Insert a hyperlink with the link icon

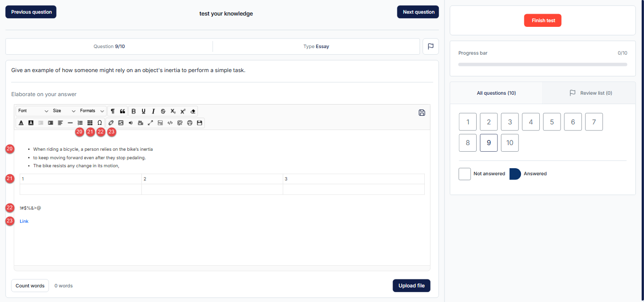tap(111, 122)
